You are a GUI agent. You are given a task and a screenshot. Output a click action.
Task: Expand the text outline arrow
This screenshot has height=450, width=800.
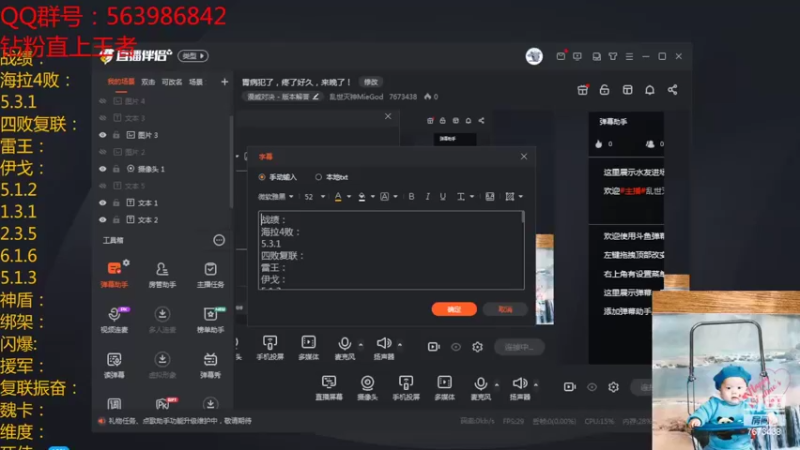click(x=395, y=196)
